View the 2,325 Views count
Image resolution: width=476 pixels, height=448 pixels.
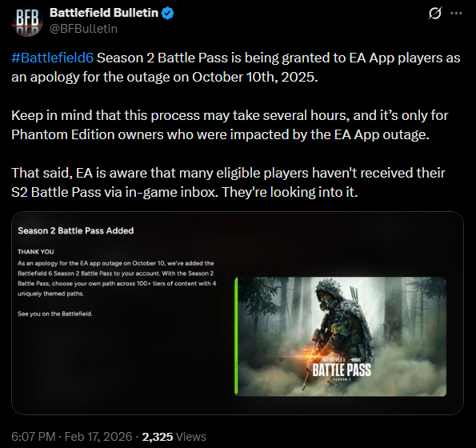tap(174, 437)
